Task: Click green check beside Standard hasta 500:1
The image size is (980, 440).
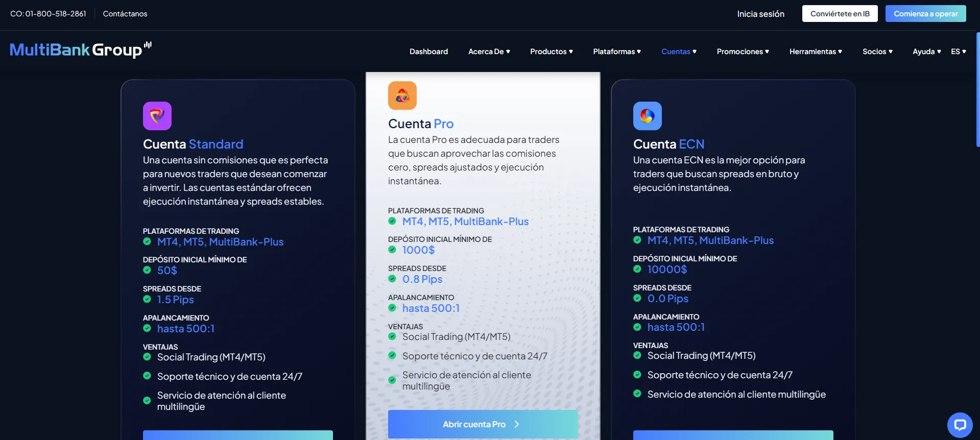Action: pyautogui.click(x=147, y=328)
